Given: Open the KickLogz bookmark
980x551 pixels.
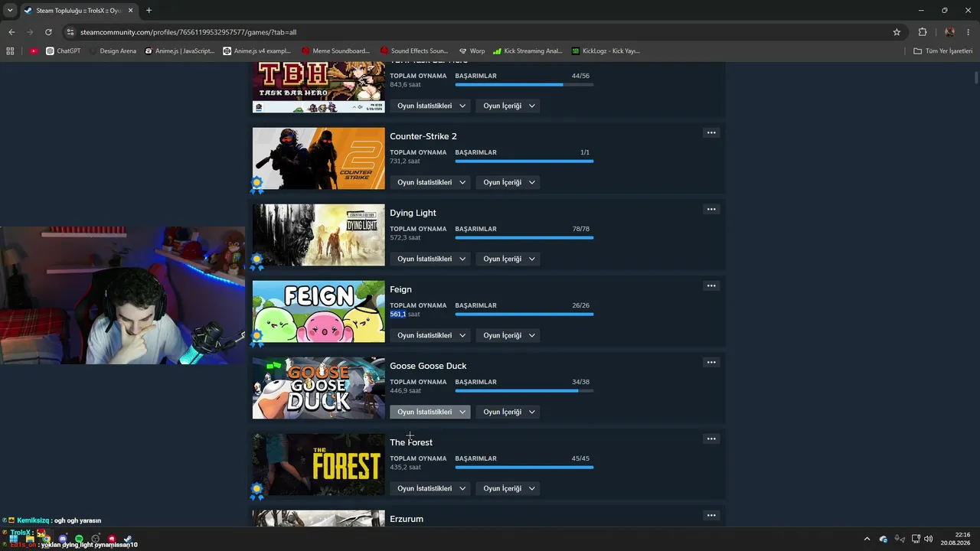Looking at the screenshot, I should point(606,51).
